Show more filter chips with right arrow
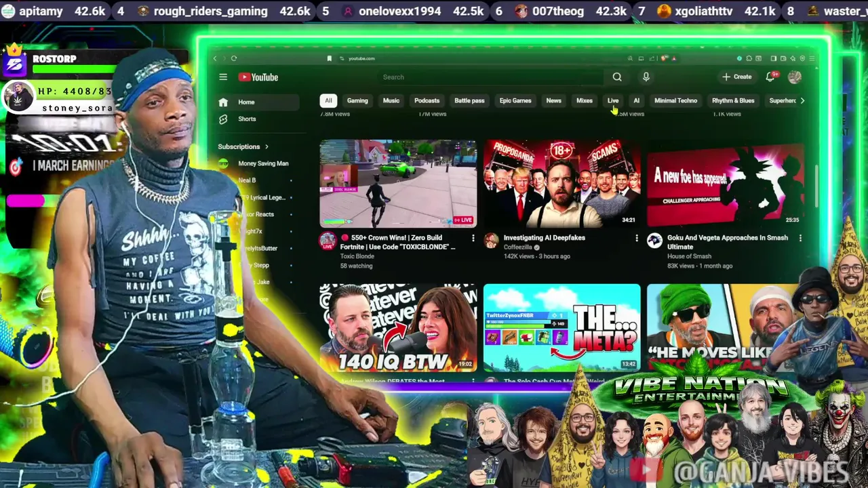The image size is (868, 488). point(802,101)
